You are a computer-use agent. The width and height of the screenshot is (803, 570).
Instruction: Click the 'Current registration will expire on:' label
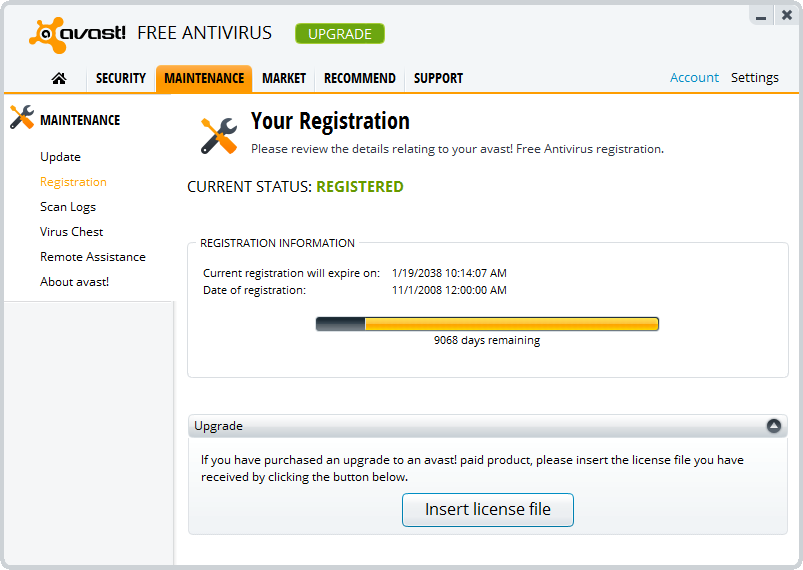pyautogui.click(x=291, y=273)
